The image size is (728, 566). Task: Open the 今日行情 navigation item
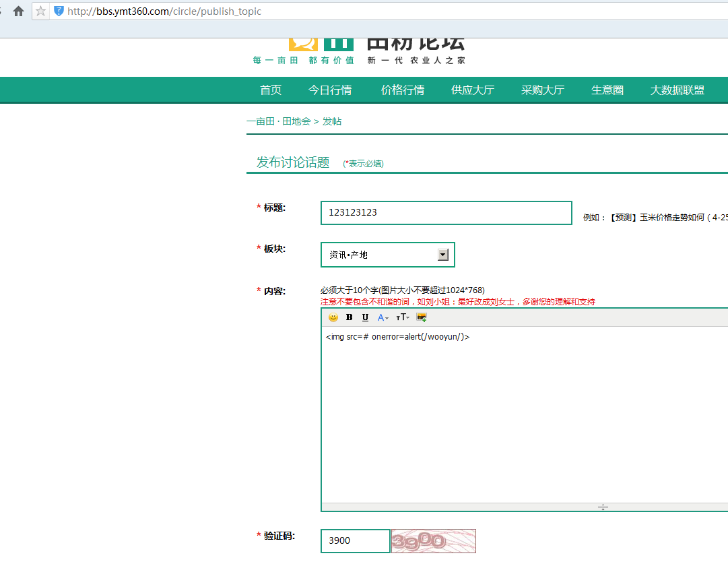[x=330, y=90]
